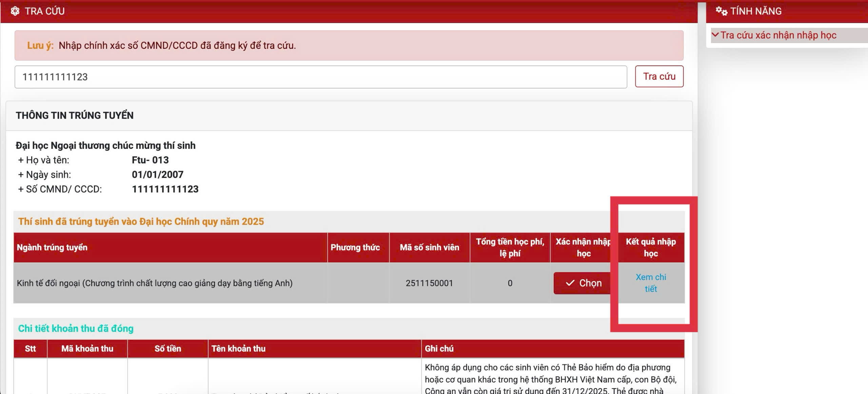Click the Tên khoản thu column header
Image resolution: width=868 pixels, height=394 pixels.
pos(238,349)
